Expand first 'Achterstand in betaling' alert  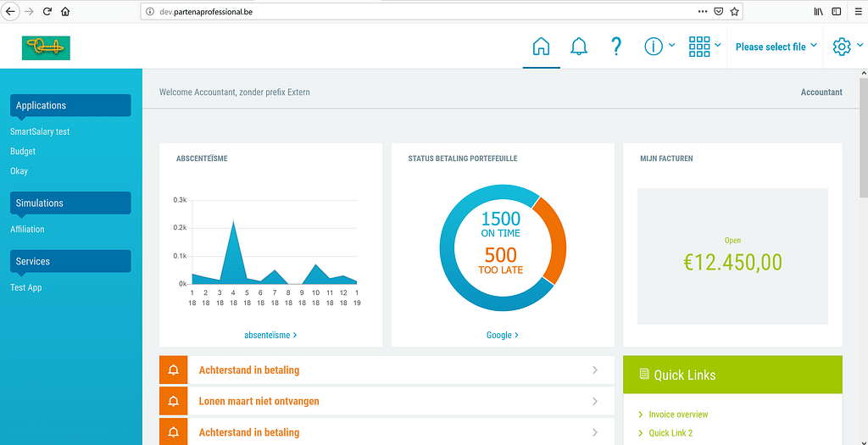[x=386, y=370]
